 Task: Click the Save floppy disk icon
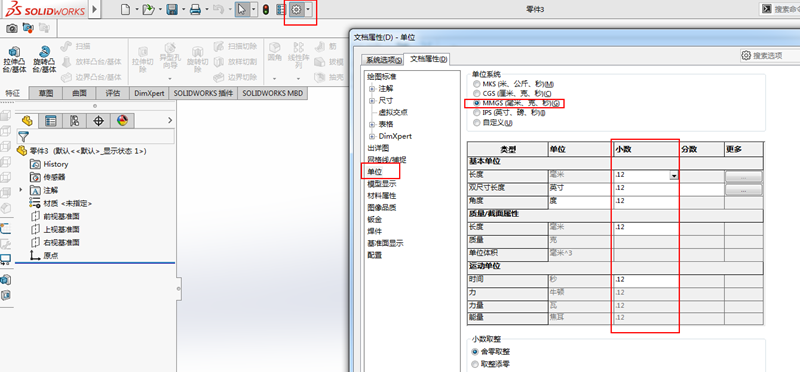(x=172, y=9)
